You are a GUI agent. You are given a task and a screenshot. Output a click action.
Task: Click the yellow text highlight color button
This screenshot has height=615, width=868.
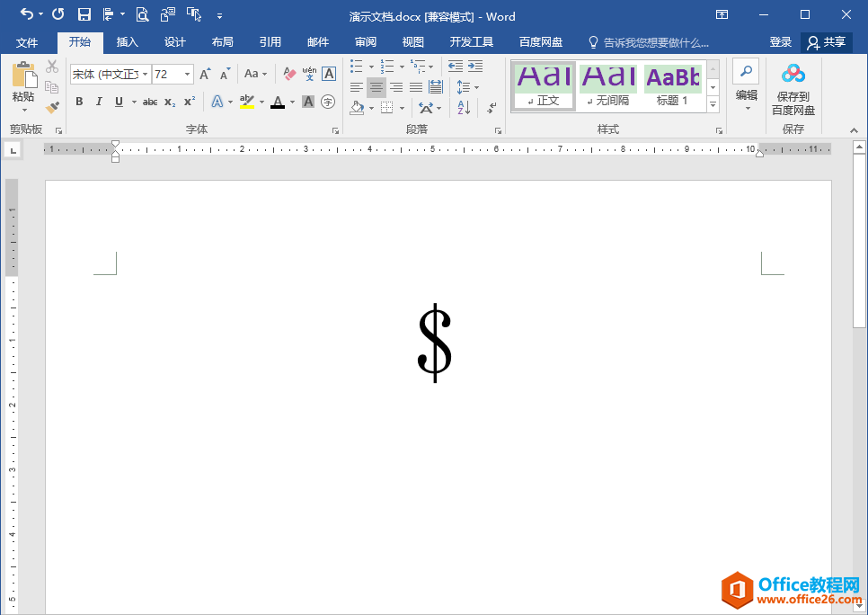pos(247,102)
